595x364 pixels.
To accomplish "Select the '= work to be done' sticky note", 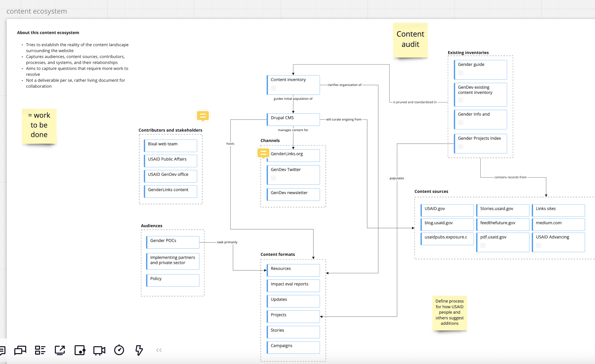I will [x=39, y=126].
